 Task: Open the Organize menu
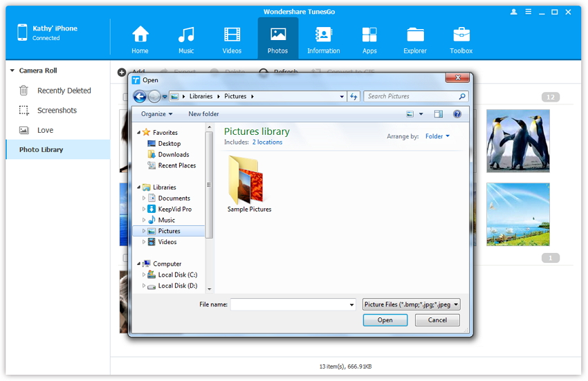tap(156, 114)
